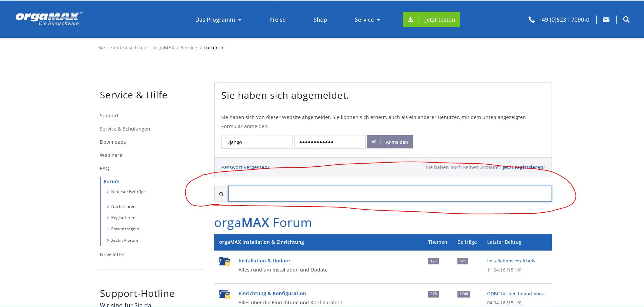Focus the password field
The height and width of the screenshot is (307, 644).
point(330,142)
